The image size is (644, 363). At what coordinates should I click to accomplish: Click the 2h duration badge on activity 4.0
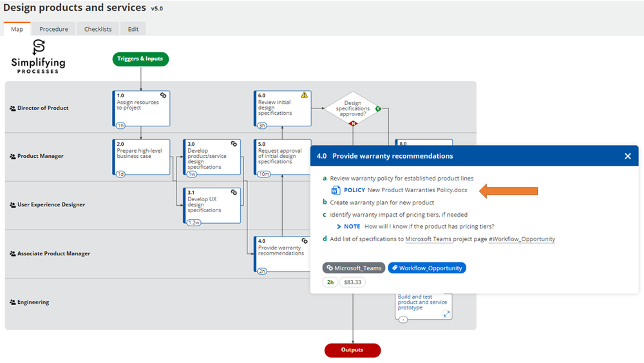tap(262, 271)
